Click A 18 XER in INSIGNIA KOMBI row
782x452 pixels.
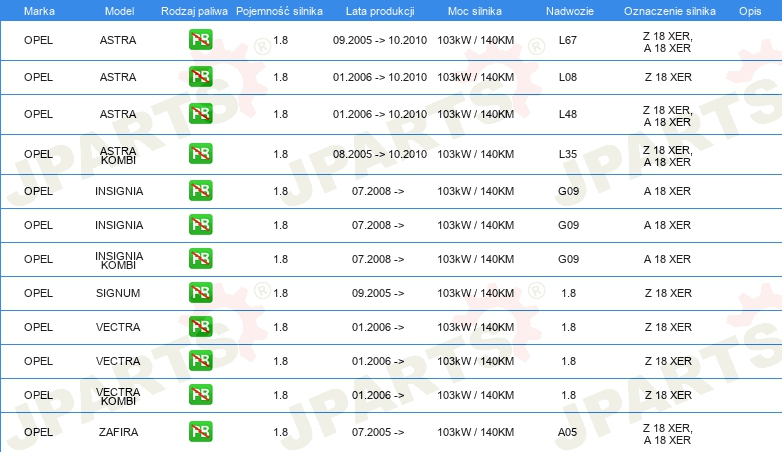[x=667, y=259]
